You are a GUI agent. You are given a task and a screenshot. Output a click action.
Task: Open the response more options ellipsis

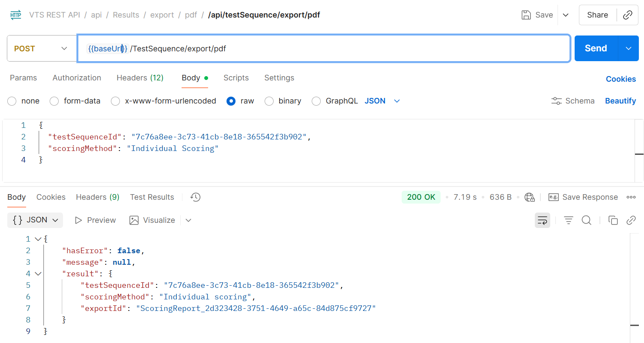(631, 197)
